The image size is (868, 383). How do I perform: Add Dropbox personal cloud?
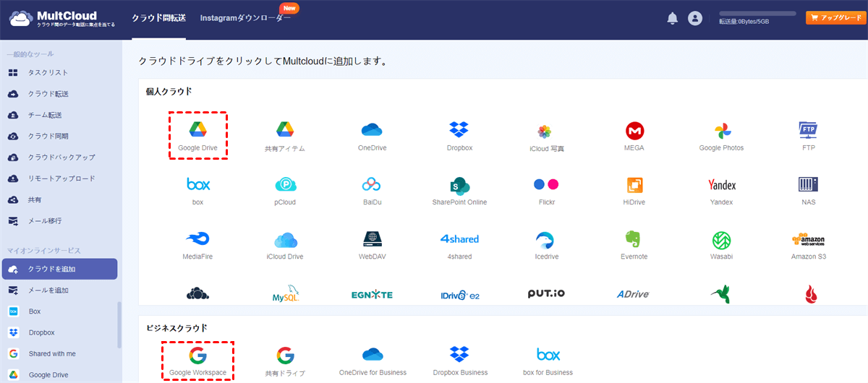[459, 135]
